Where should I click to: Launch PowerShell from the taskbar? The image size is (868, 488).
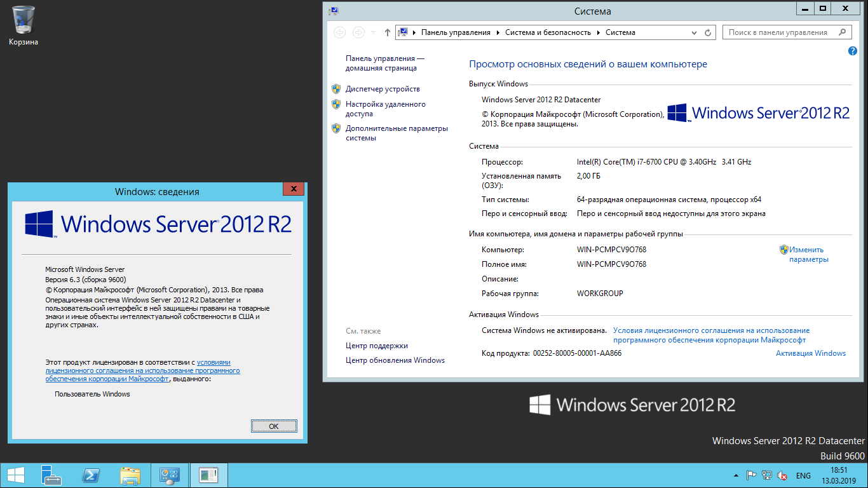(90, 475)
